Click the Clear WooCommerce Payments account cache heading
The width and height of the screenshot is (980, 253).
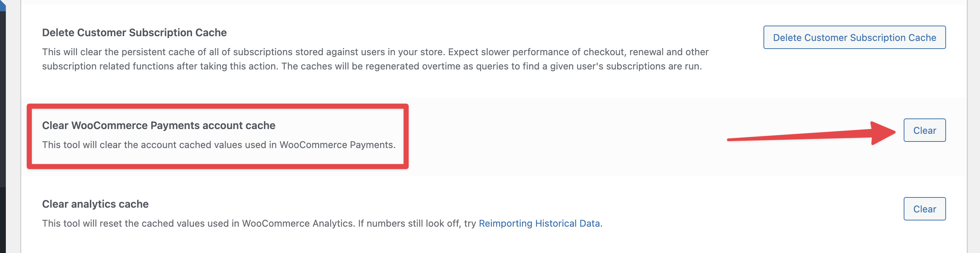[158, 125]
